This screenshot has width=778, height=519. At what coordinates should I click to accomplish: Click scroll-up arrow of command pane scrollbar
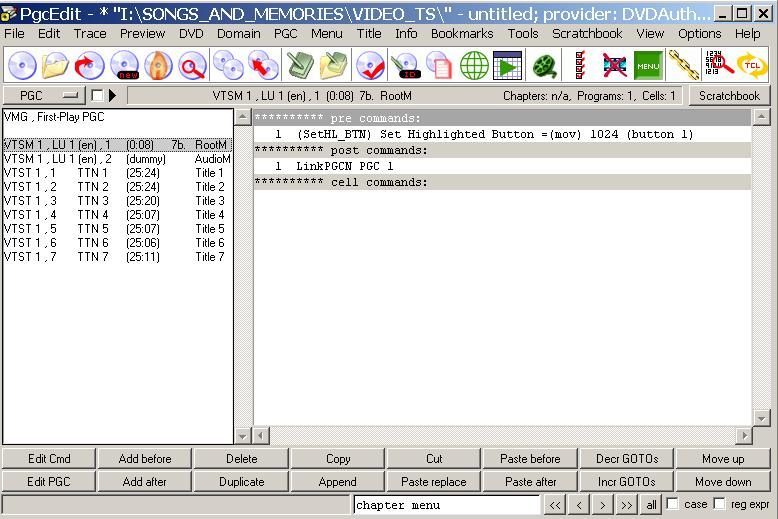[761, 117]
